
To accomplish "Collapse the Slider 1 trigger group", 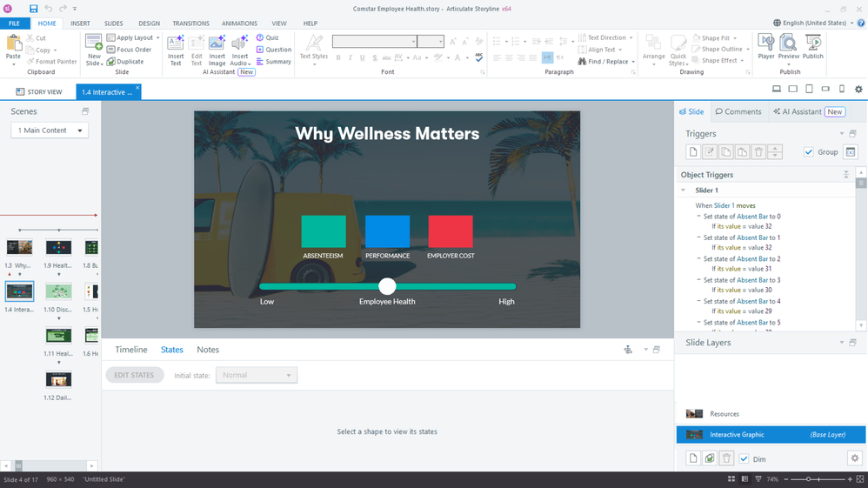I will click(683, 190).
